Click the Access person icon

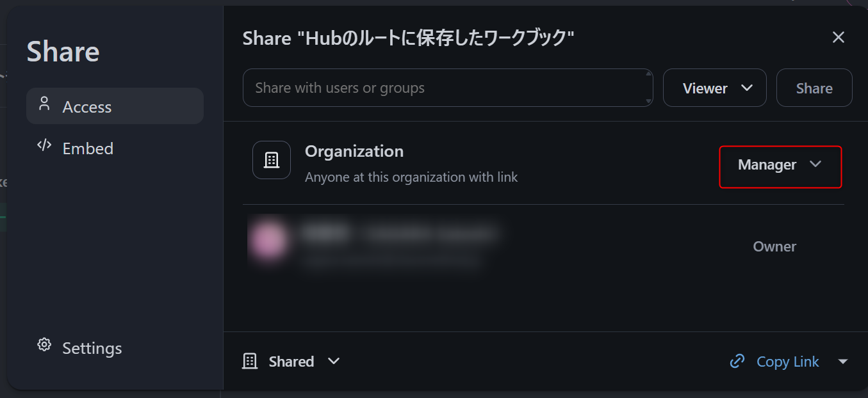[44, 104]
